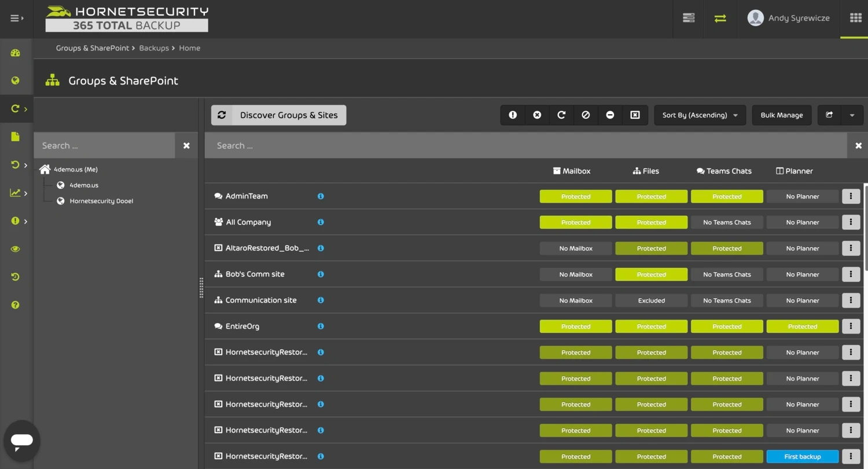Viewport: 868px width, 469px height.
Task: Click the Bulk Manage button
Action: pyautogui.click(x=781, y=115)
